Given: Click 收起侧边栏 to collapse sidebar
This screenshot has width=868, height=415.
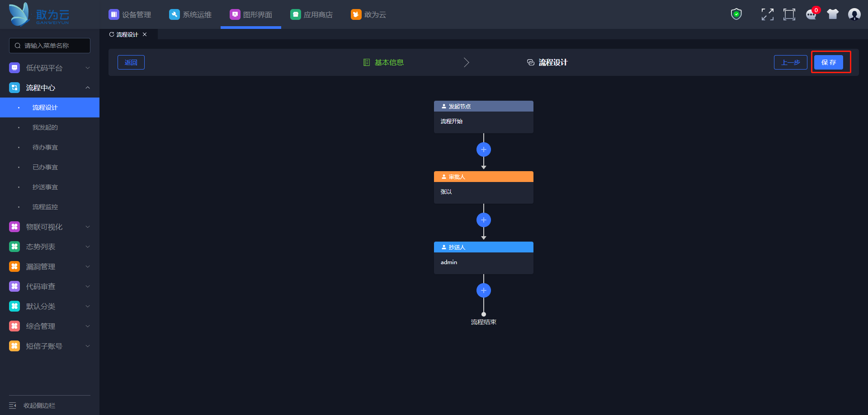Looking at the screenshot, I should (39, 406).
